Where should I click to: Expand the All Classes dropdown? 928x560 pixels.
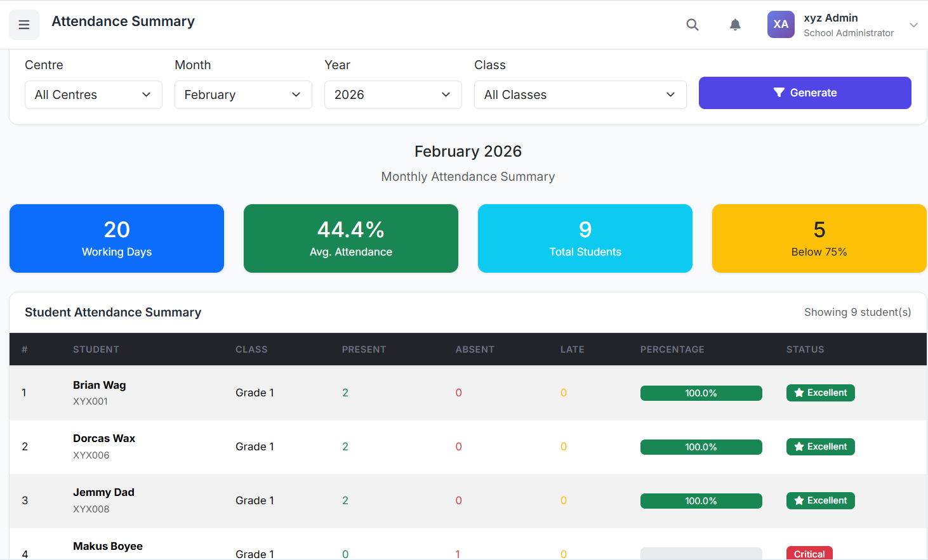[580, 94]
